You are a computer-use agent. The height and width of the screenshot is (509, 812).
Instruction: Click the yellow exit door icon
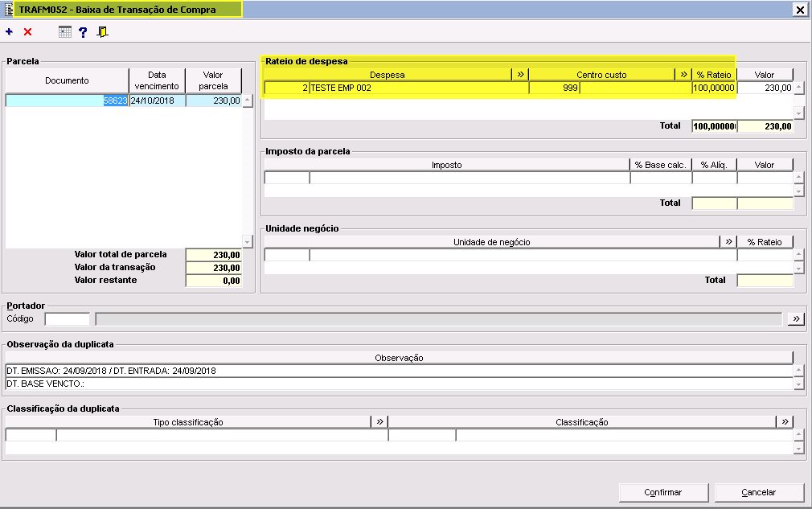click(103, 32)
